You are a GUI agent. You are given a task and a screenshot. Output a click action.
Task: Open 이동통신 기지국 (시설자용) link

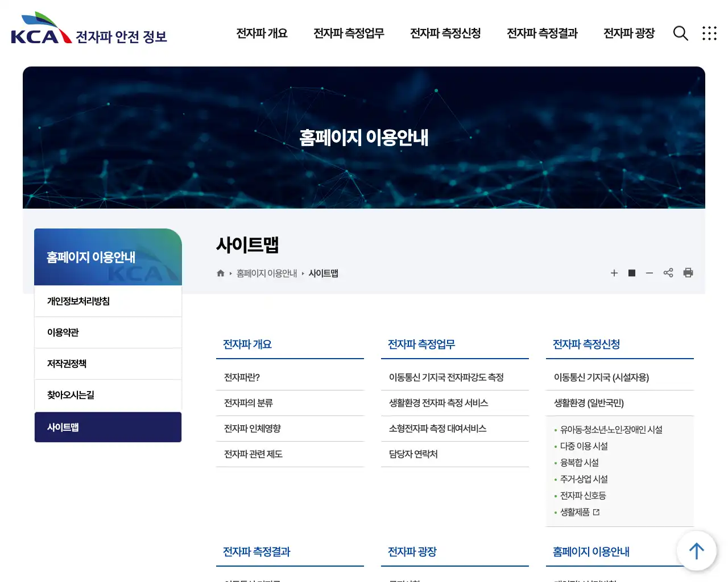point(601,377)
